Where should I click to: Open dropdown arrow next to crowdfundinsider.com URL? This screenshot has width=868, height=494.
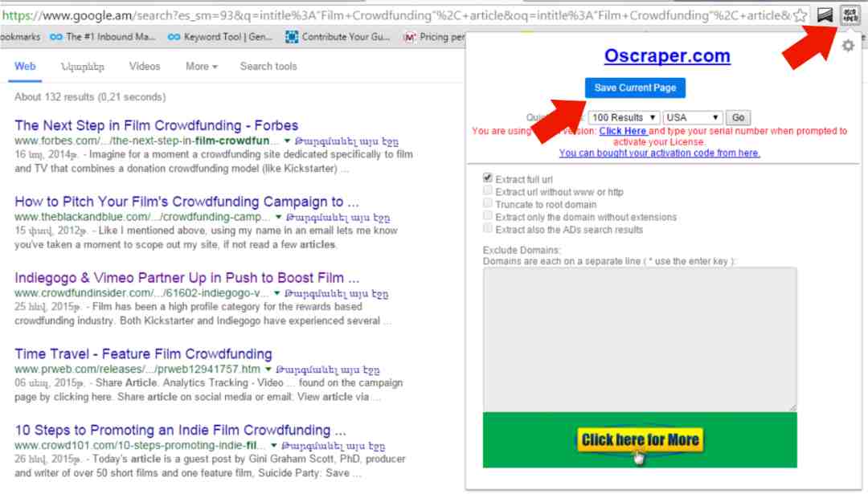tap(276, 293)
